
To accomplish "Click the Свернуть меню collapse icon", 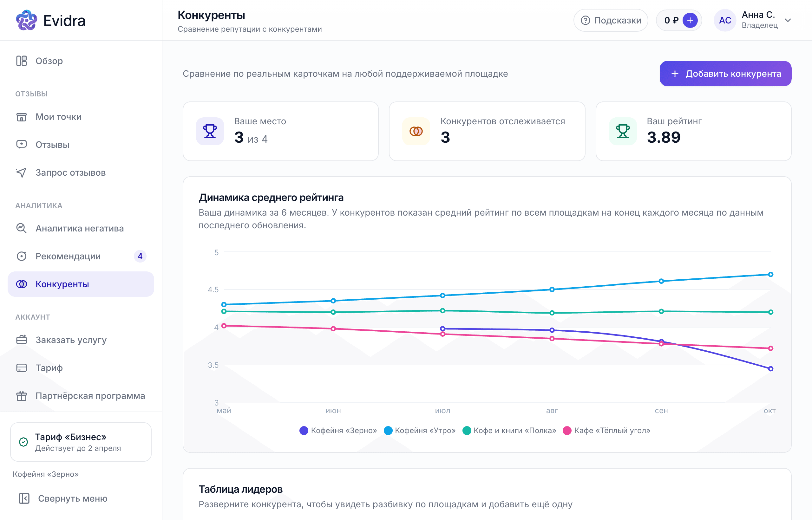I will pyautogui.click(x=24, y=498).
